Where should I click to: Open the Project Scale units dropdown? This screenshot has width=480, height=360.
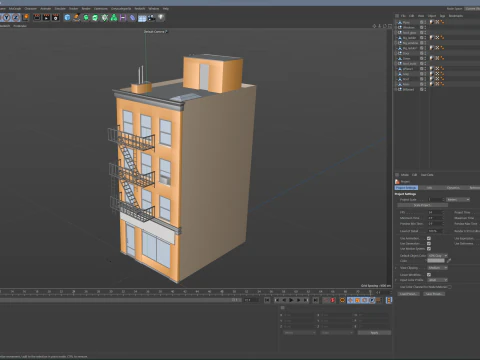coord(458,199)
